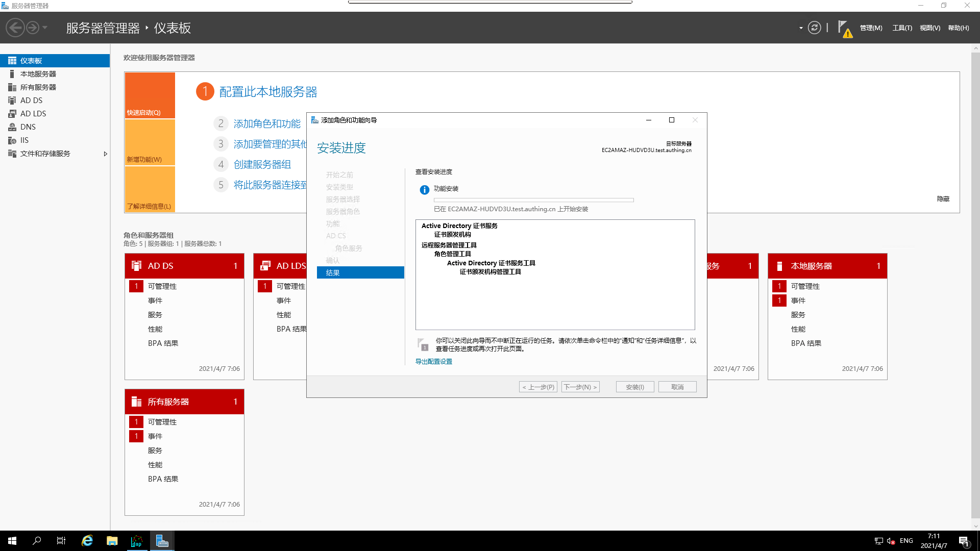The image size is (980, 551).
Task: Open dropdown arrow beside the refresh icon
Action: [801, 28]
